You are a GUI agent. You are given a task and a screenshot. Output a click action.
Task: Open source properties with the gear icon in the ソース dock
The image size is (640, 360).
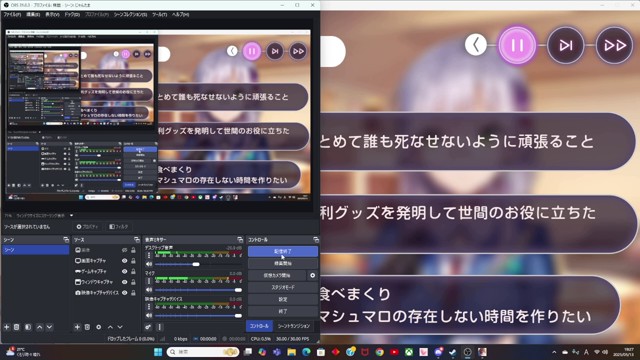pos(98,327)
